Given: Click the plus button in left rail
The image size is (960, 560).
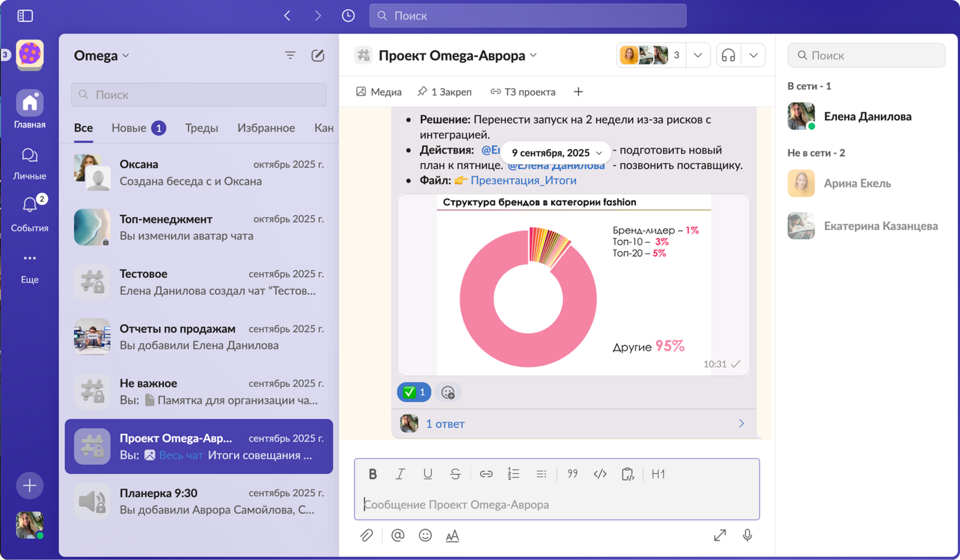Looking at the screenshot, I should [x=30, y=486].
